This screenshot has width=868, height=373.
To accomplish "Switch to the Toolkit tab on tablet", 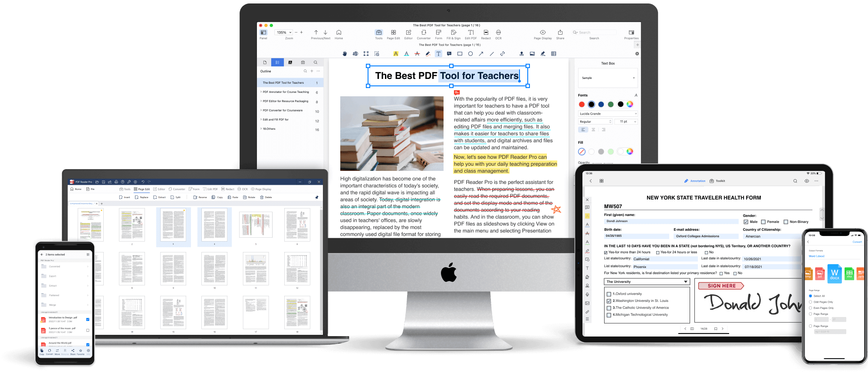I will coord(717,181).
